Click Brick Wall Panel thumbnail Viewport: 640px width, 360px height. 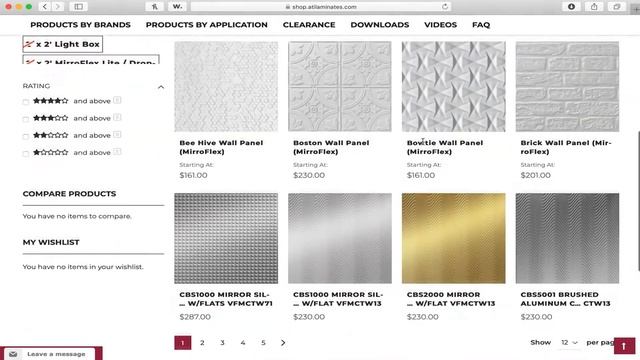pyautogui.click(x=567, y=87)
